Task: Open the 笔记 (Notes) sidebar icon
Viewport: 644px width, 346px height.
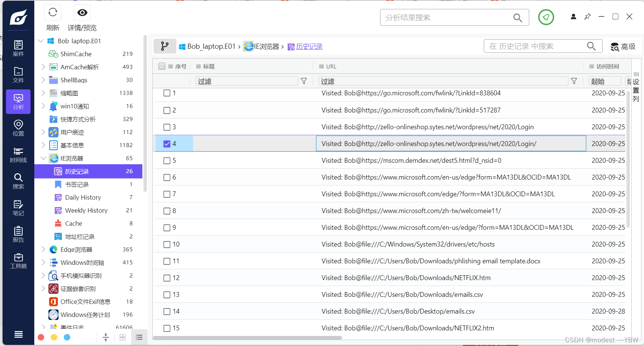Action: (x=18, y=208)
